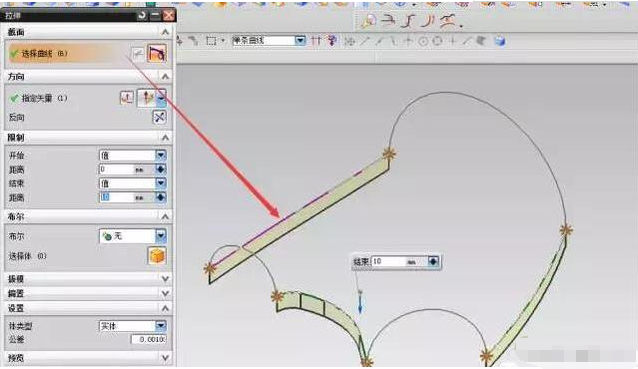This screenshot has height=369, width=638.
Task: Click the 公差 tolerance field
Action: coord(148,339)
